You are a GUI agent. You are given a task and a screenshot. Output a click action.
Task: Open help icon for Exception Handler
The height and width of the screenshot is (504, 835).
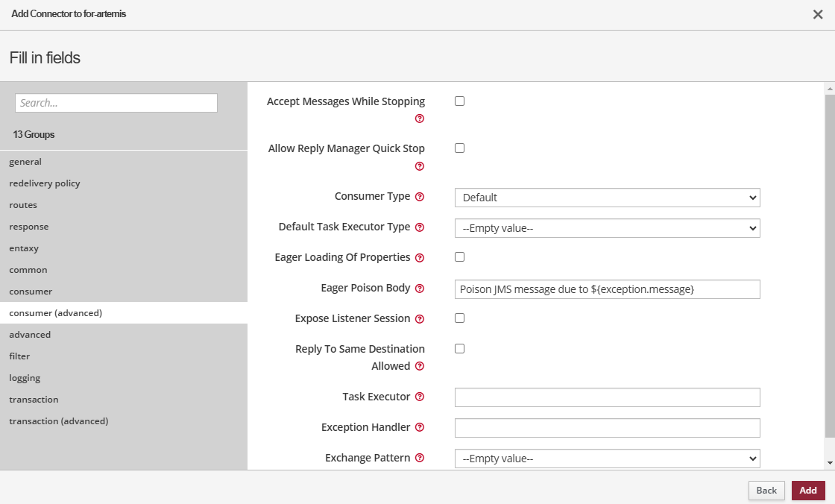[x=420, y=428]
